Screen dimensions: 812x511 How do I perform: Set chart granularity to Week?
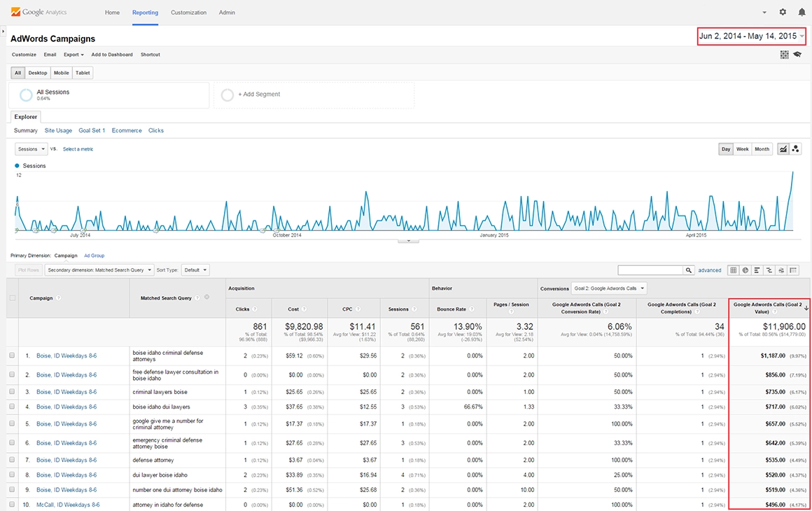(x=742, y=149)
